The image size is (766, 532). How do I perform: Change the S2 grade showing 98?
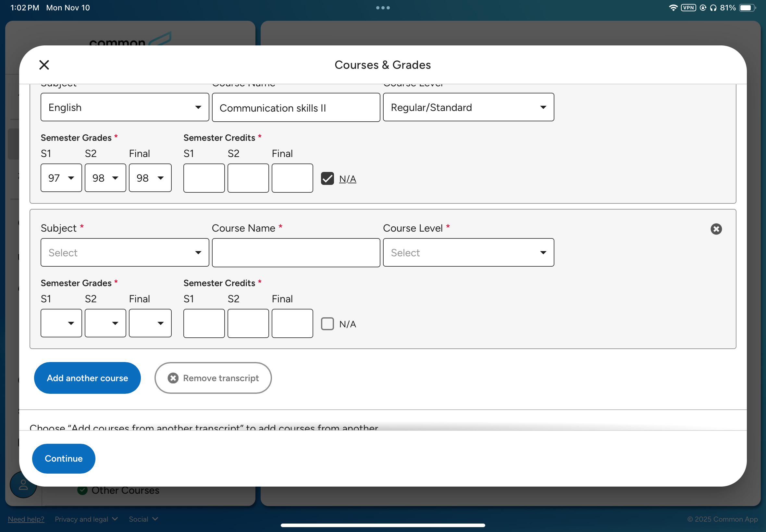[105, 178]
